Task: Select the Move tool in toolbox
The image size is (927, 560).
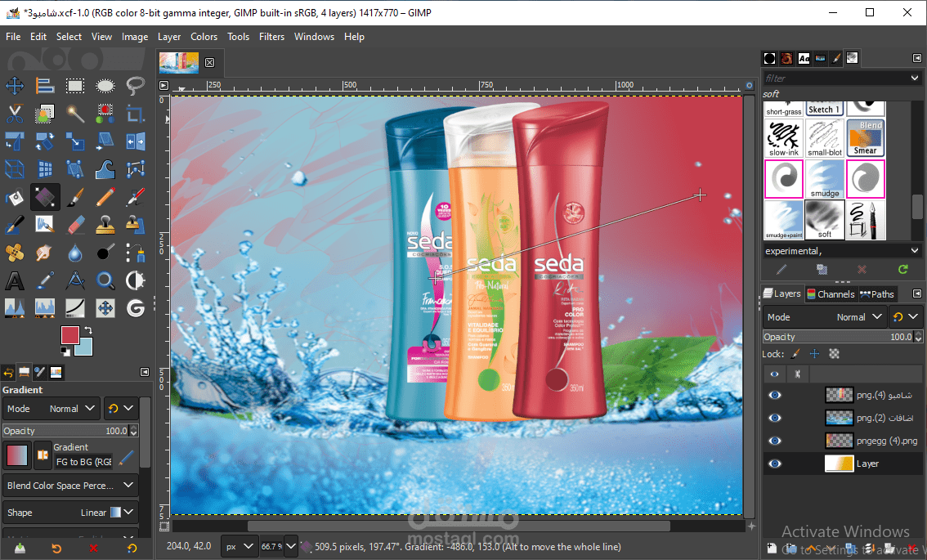Action: (15, 86)
